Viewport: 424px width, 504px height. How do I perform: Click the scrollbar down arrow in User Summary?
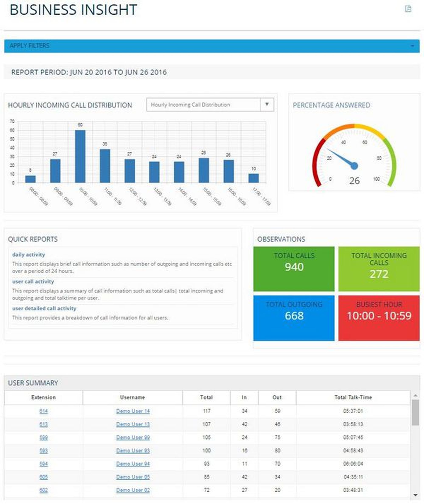[415, 495]
